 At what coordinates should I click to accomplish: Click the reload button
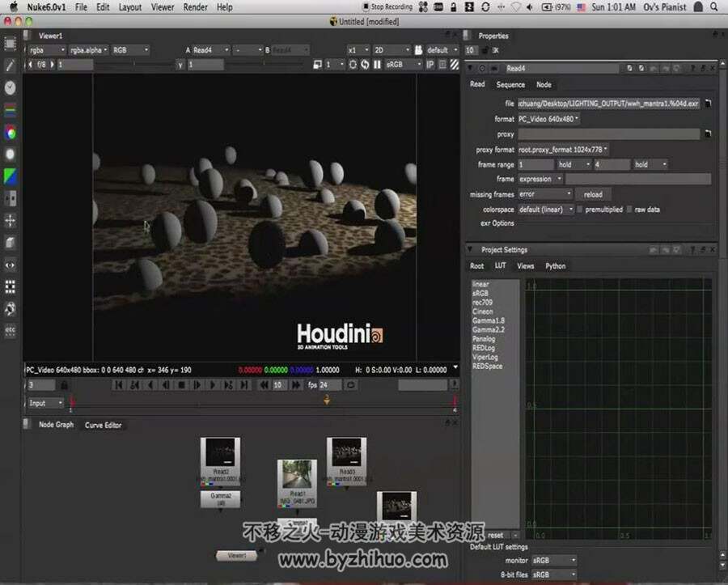click(x=593, y=194)
